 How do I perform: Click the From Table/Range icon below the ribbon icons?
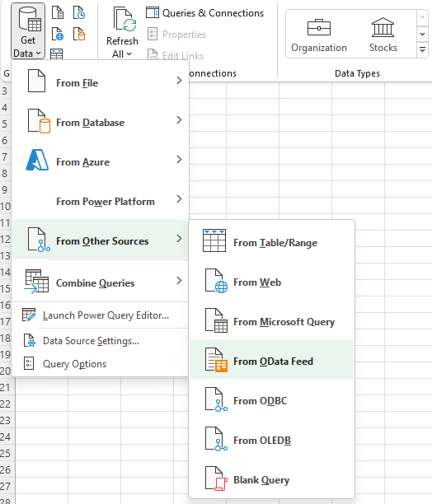[57, 54]
